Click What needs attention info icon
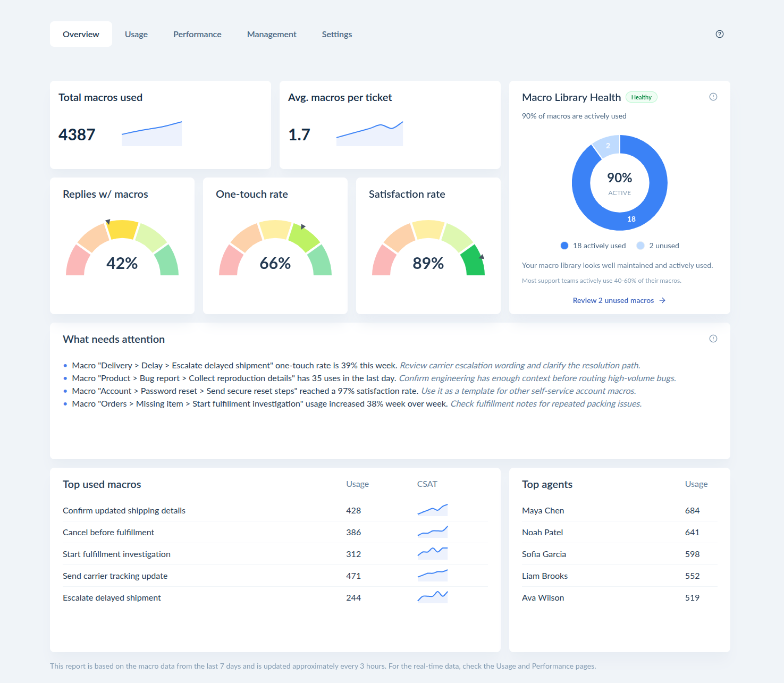Screen dimensions: 784x683 pyautogui.click(x=713, y=339)
